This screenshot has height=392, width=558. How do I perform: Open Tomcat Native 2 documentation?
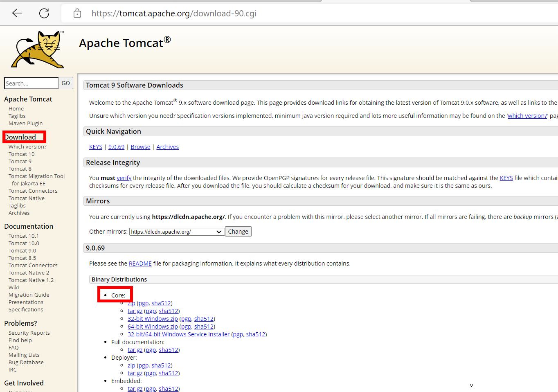(29, 273)
